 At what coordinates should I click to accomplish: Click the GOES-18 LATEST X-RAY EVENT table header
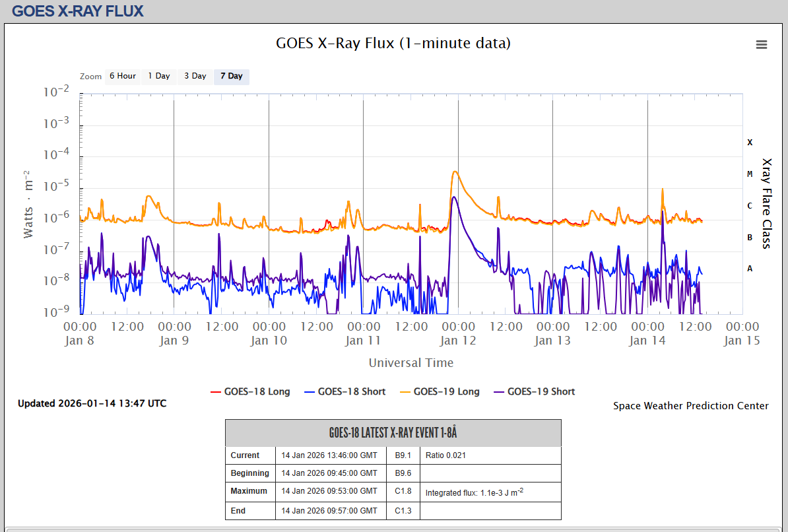tap(393, 433)
